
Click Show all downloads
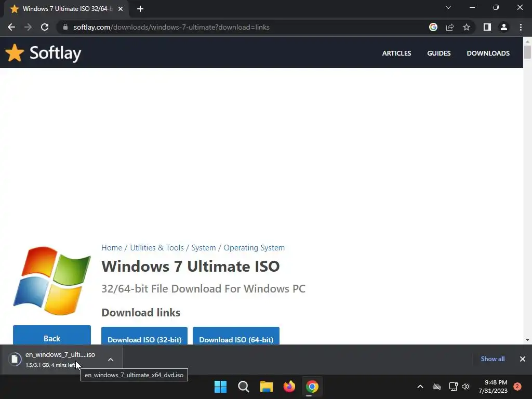click(x=493, y=359)
